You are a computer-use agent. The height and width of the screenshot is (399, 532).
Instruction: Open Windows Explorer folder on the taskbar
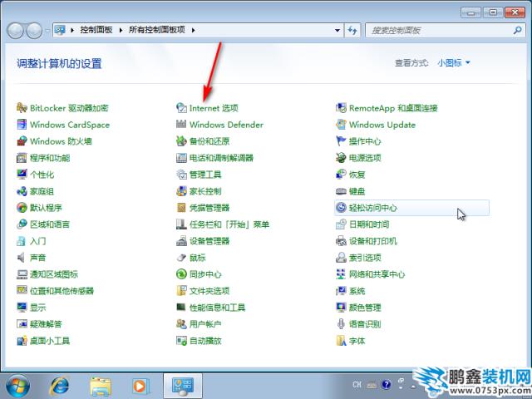point(101,386)
